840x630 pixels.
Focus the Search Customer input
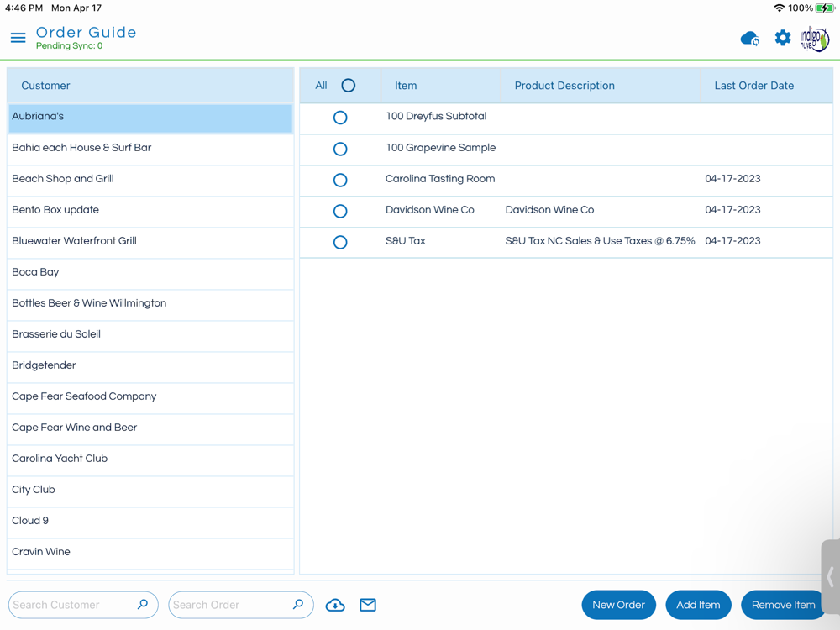point(83,605)
